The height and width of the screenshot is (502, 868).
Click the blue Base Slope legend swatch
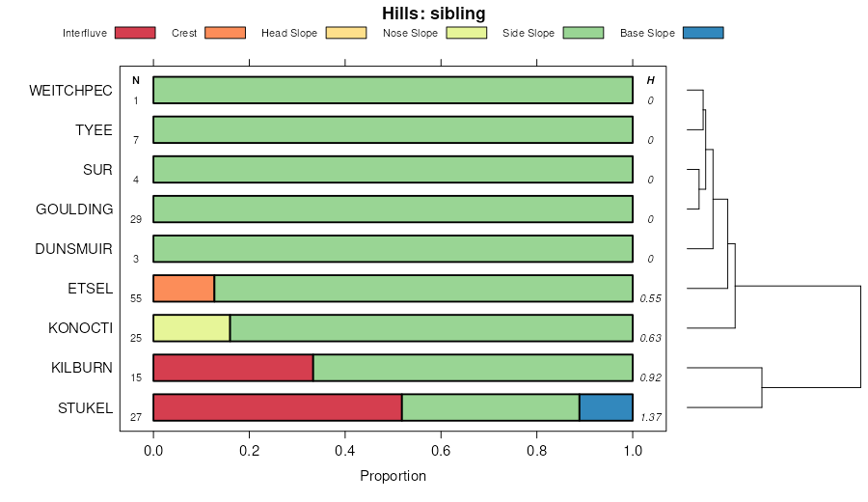(x=702, y=33)
